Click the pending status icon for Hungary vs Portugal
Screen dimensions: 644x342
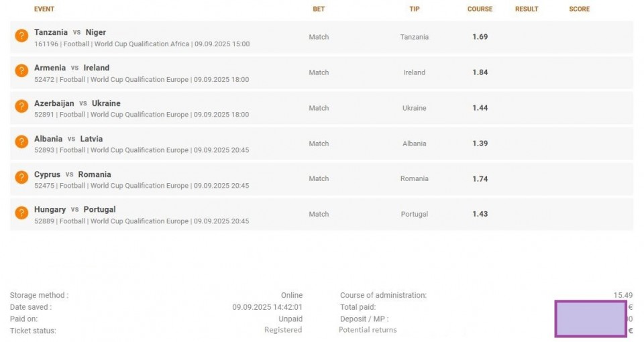pos(21,213)
